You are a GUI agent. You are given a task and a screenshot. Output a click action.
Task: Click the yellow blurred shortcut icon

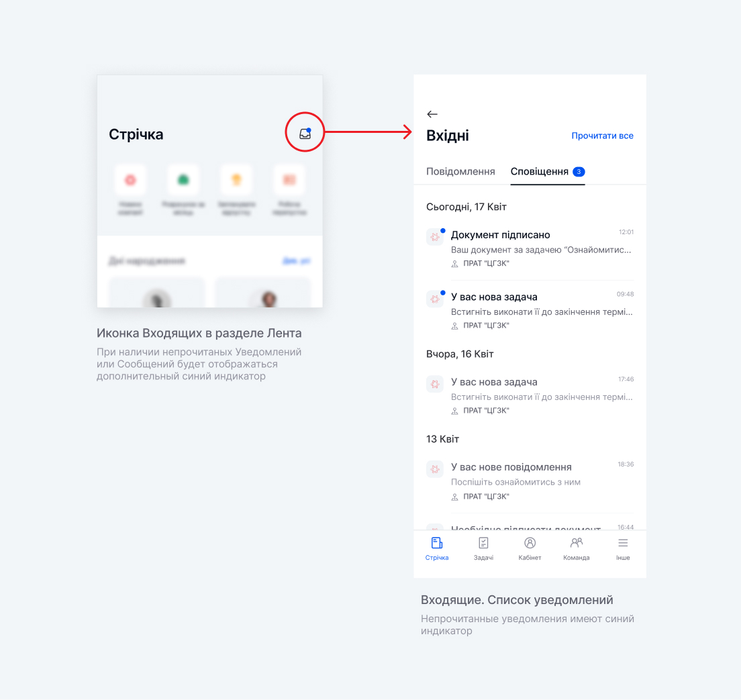point(236,180)
